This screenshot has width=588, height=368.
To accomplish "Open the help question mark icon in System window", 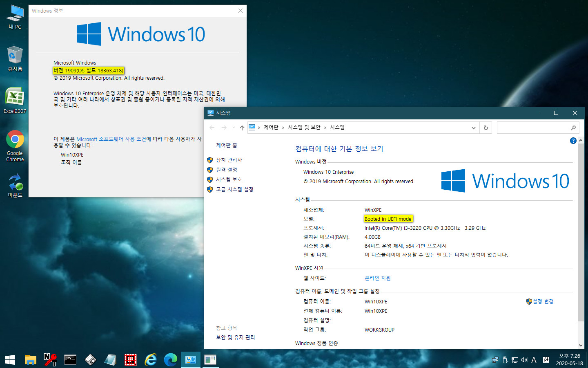I will (573, 141).
